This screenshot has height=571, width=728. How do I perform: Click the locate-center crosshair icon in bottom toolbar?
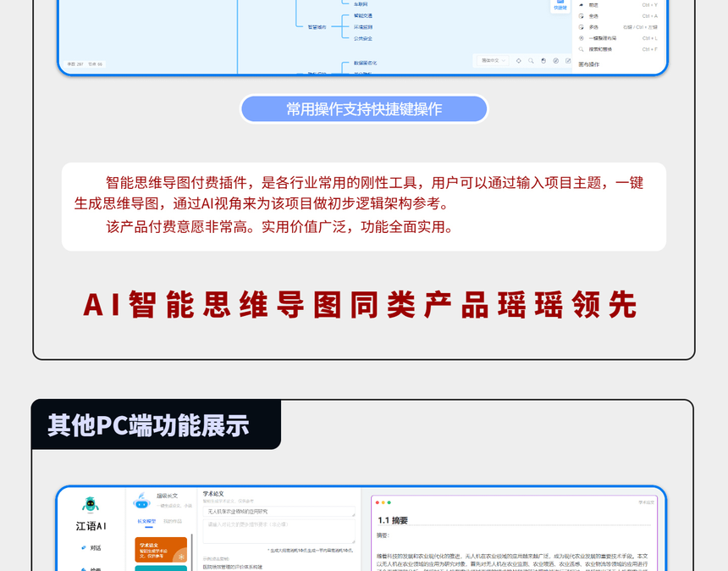pyautogui.click(x=519, y=61)
